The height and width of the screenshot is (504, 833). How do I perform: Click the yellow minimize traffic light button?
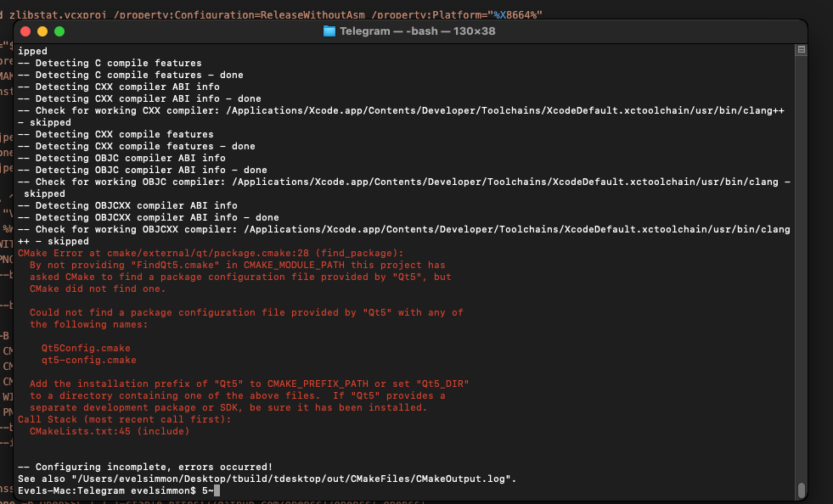[x=42, y=30]
